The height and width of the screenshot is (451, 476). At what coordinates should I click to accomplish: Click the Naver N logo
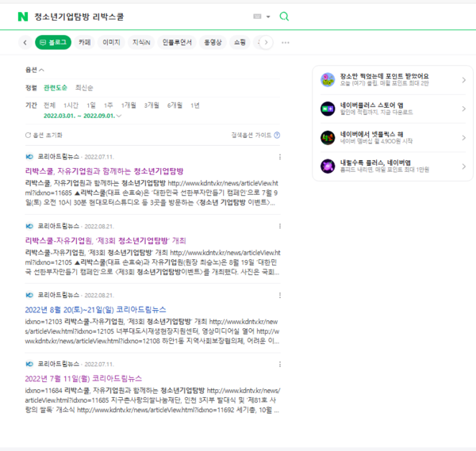[23, 17]
